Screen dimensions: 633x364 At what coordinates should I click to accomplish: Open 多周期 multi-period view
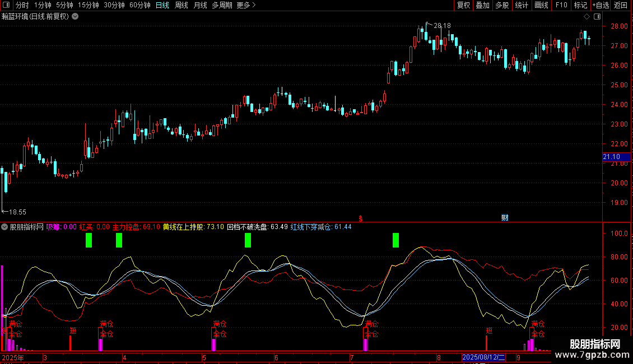point(222,5)
